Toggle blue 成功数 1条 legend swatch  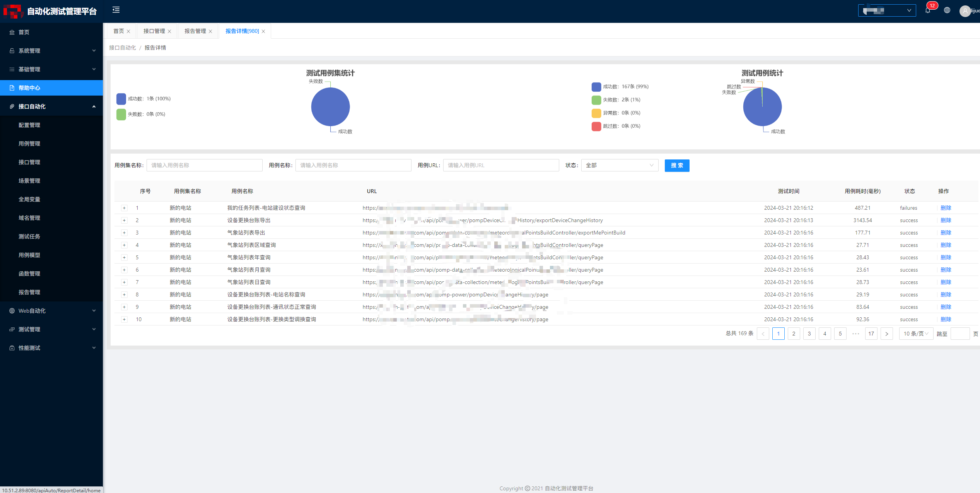tap(121, 99)
